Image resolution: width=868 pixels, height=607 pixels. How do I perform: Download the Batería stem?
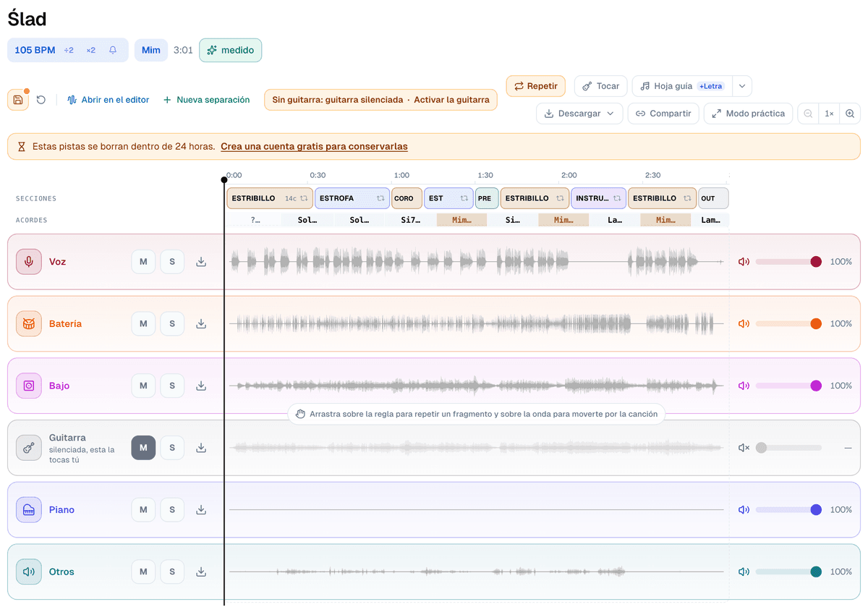click(x=201, y=323)
